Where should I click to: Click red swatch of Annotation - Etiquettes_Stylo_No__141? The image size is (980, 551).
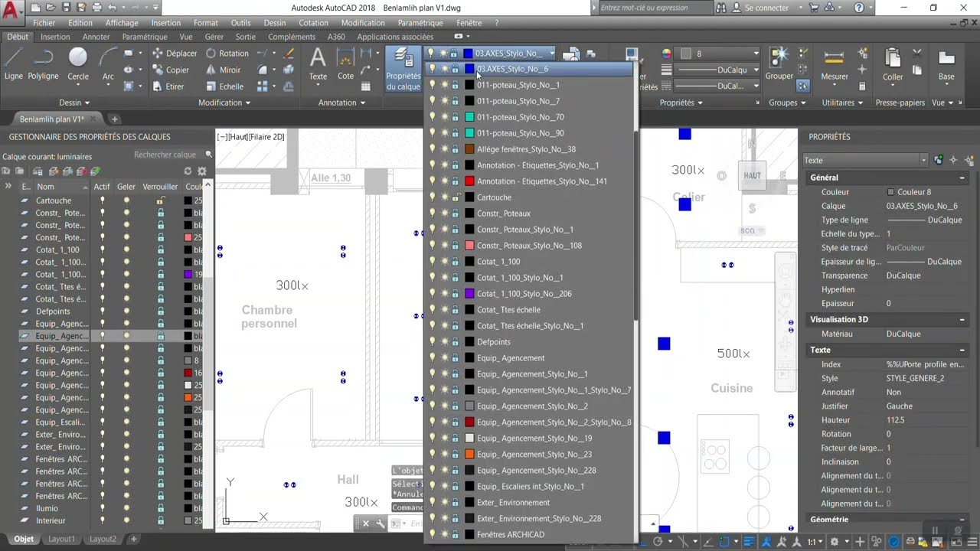pos(469,181)
